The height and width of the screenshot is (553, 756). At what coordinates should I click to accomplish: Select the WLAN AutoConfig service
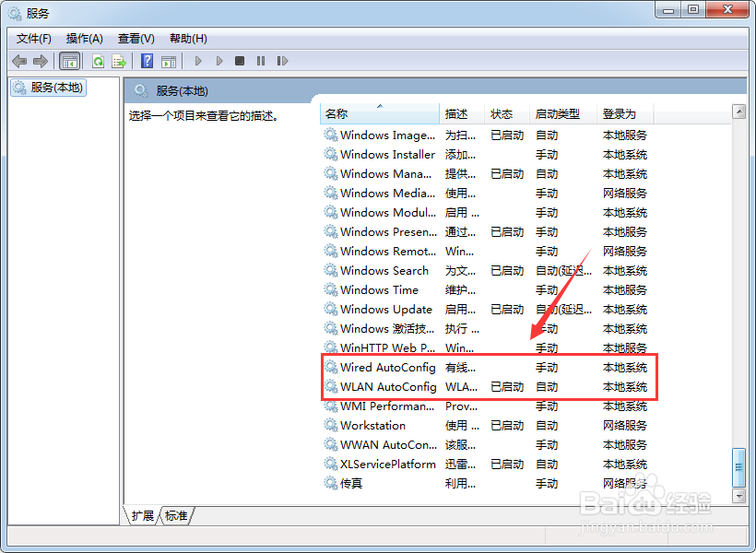pos(387,386)
